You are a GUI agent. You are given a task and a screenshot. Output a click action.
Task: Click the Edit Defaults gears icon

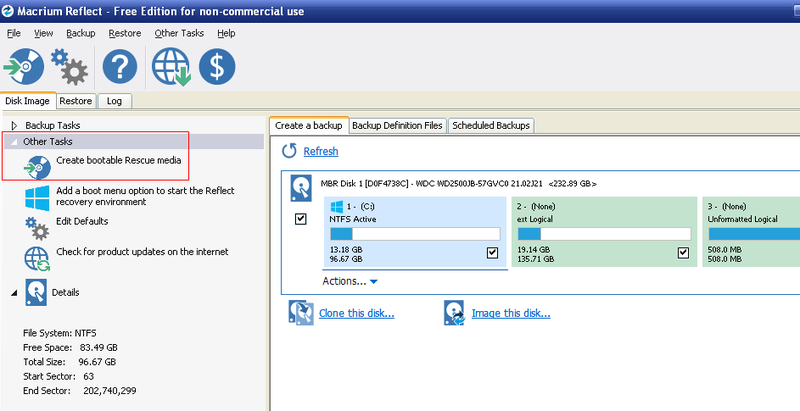(x=38, y=226)
